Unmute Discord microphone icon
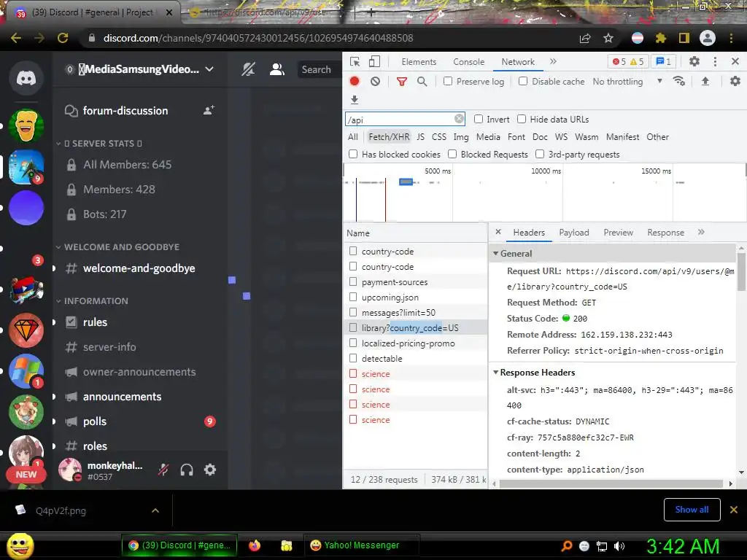 pos(163,470)
